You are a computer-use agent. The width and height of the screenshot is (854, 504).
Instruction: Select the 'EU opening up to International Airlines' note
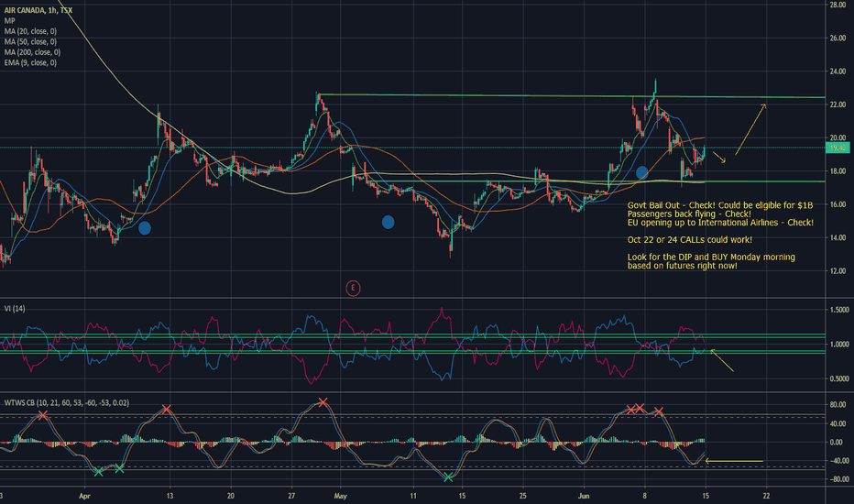[720, 223]
